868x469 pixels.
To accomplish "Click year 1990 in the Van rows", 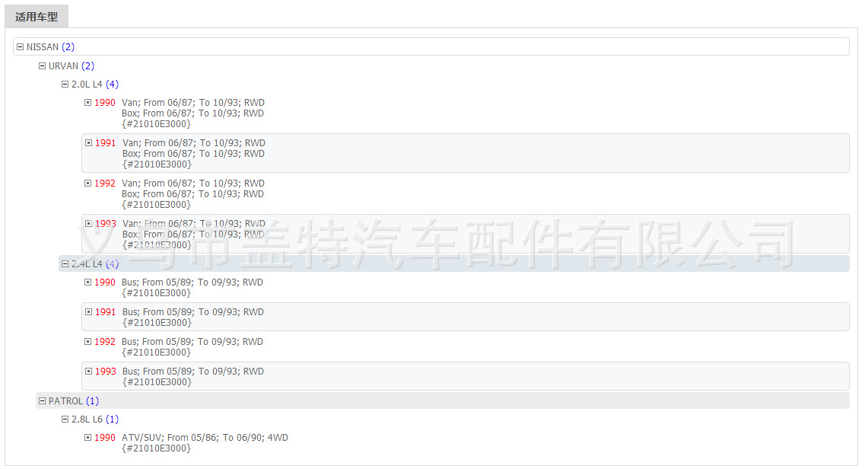I will point(105,103).
